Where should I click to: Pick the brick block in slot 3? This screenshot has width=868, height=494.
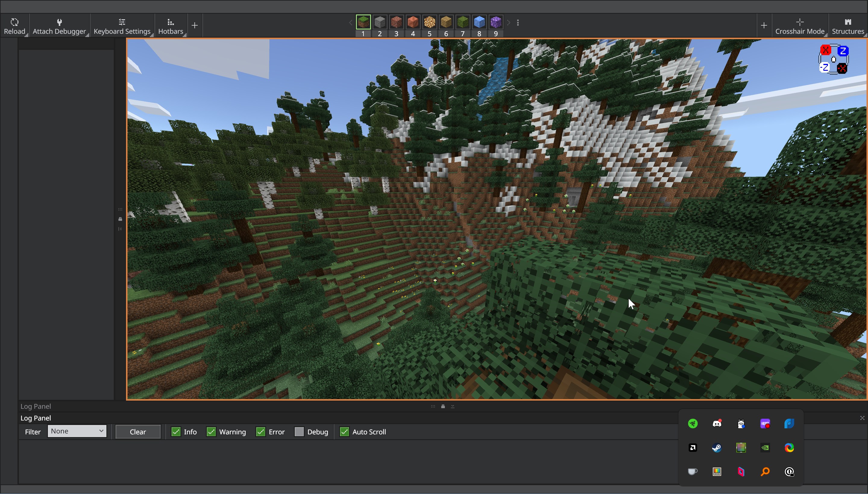pyautogui.click(x=396, y=22)
